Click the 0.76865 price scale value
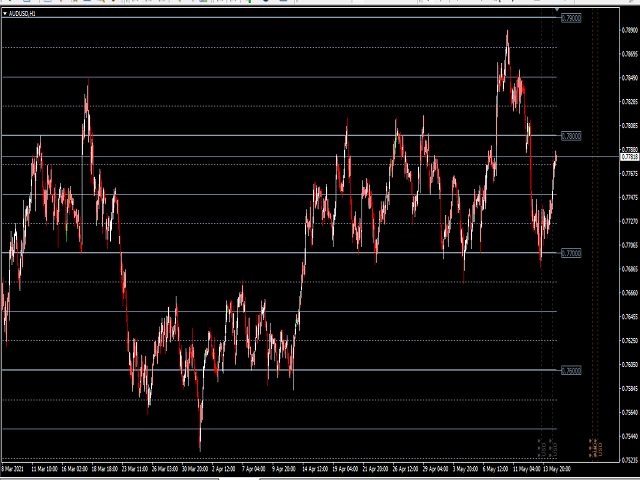This screenshot has height=480, width=640. point(629,269)
